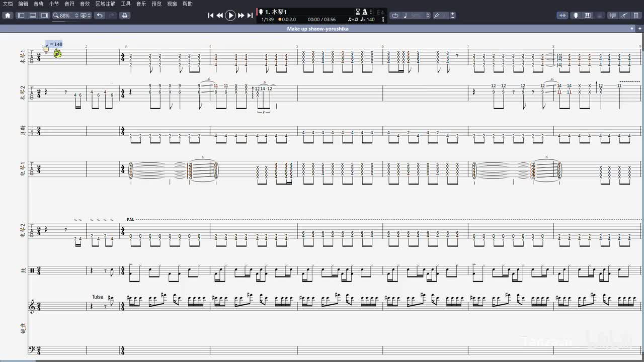Screen dimensions: 644x362
Task: Redo the last undone action
Action: coord(112,16)
